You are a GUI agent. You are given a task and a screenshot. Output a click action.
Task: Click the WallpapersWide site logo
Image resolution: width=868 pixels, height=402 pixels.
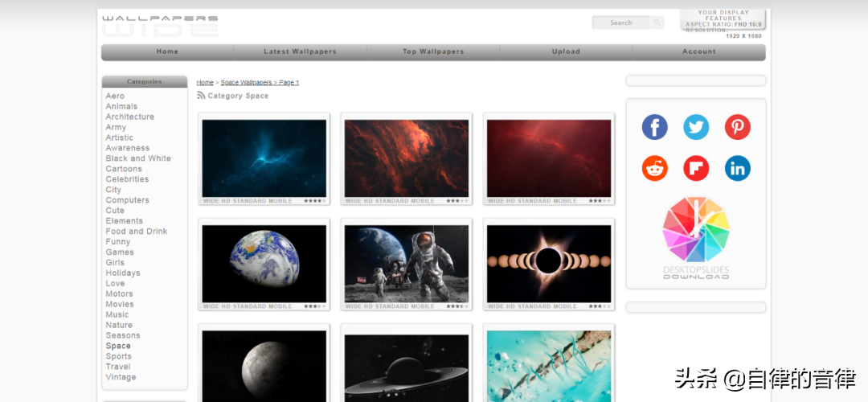(x=160, y=27)
